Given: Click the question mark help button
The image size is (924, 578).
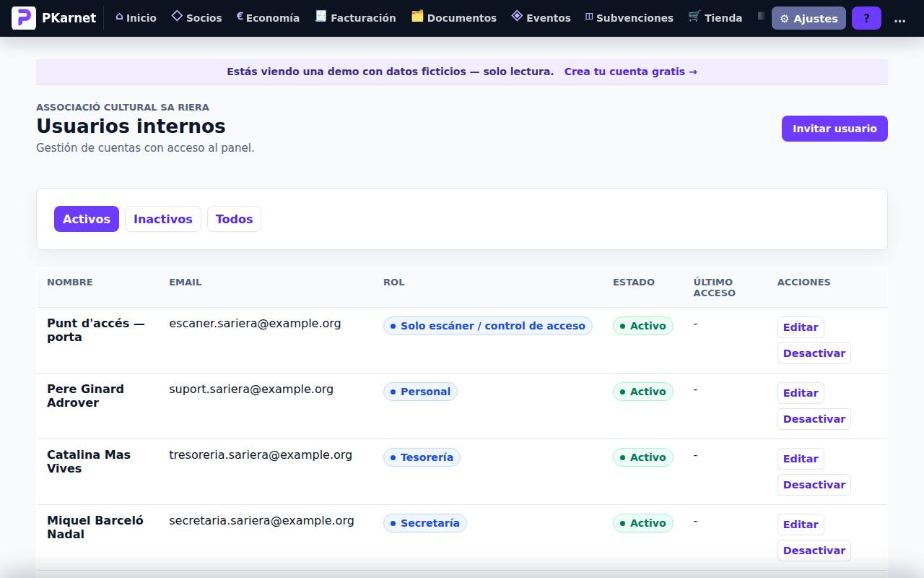Looking at the screenshot, I should tap(866, 18).
